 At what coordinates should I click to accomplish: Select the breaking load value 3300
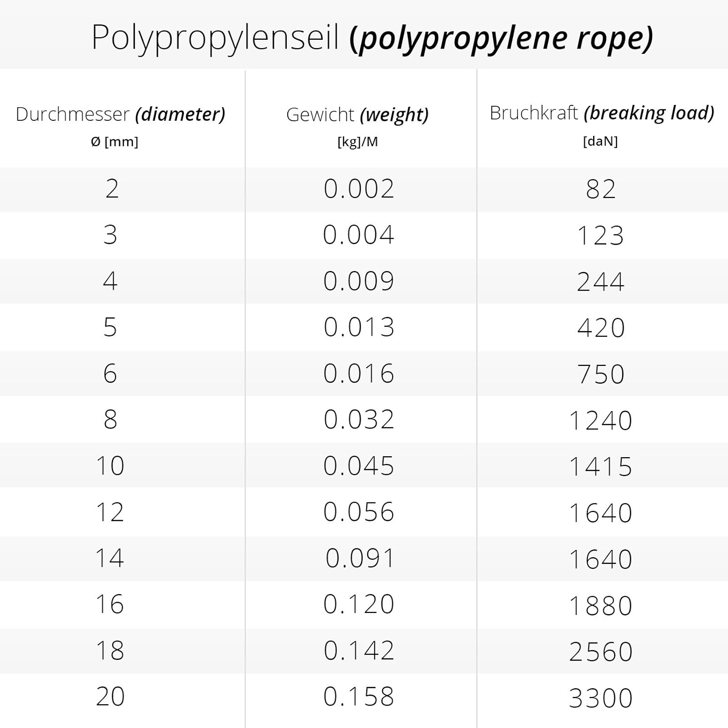tap(600, 698)
